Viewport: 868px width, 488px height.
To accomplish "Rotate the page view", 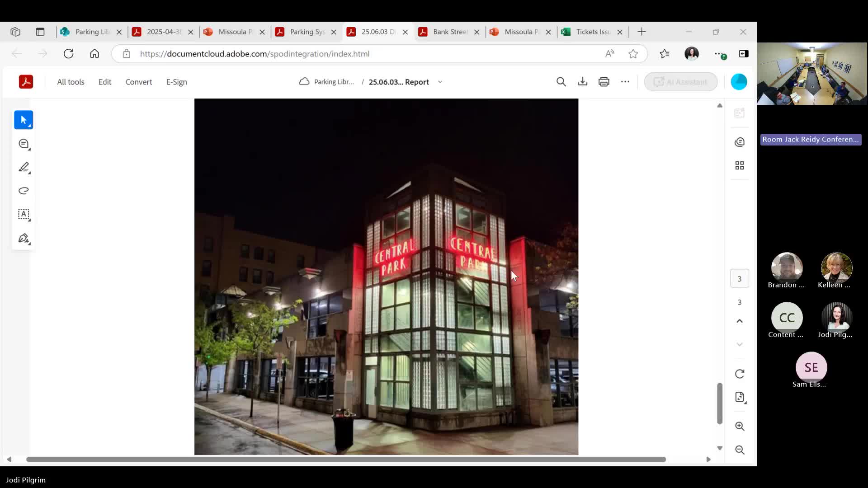I will [740, 374].
